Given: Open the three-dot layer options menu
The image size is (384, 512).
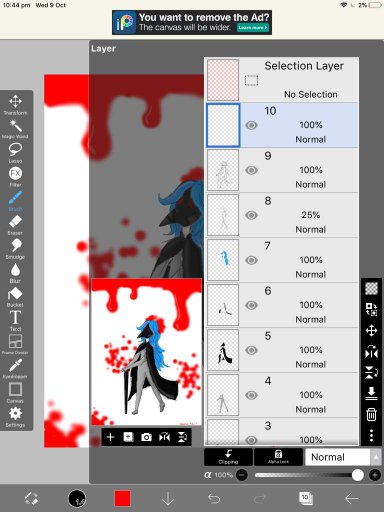Looking at the screenshot, I should [371, 435].
